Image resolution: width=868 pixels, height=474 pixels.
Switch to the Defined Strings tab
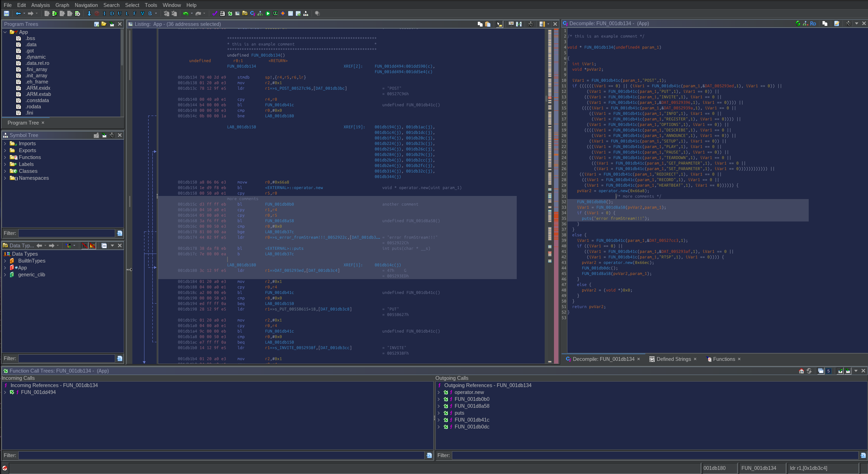click(673, 359)
